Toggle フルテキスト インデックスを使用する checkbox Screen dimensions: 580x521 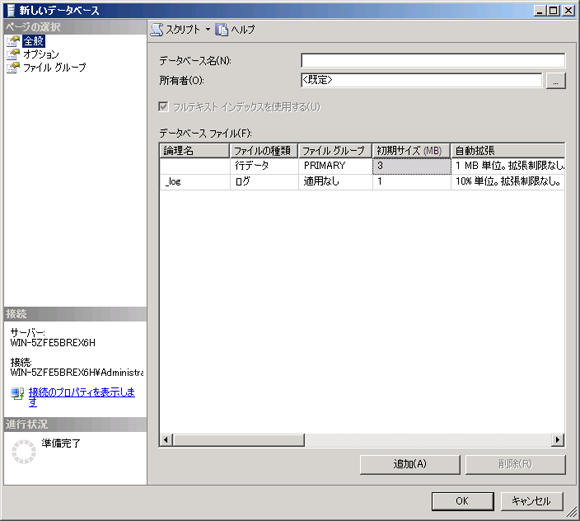coord(163,107)
